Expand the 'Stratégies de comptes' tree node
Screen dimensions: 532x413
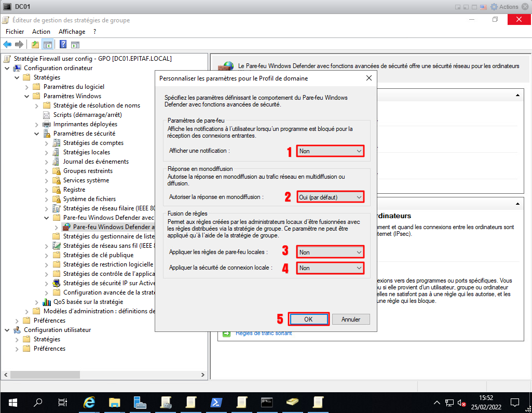(x=46, y=143)
